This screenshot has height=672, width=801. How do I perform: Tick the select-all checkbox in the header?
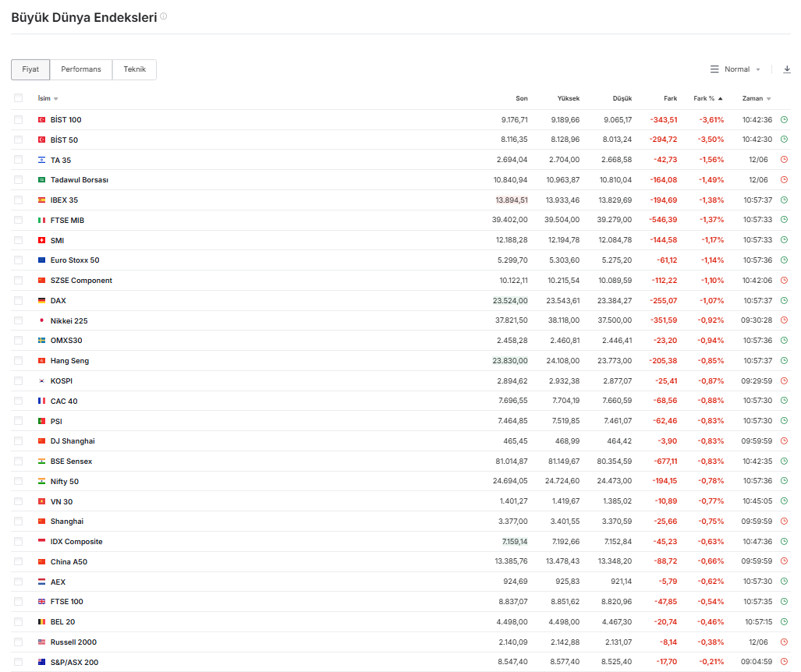coord(19,98)
